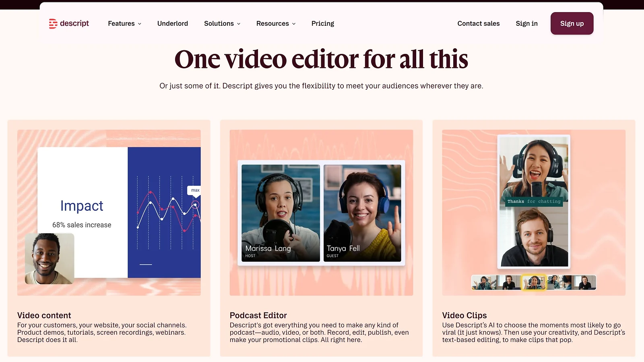Click the max label on chart
Viewport: 644px width, 362px height.
[x=195, y=190]
